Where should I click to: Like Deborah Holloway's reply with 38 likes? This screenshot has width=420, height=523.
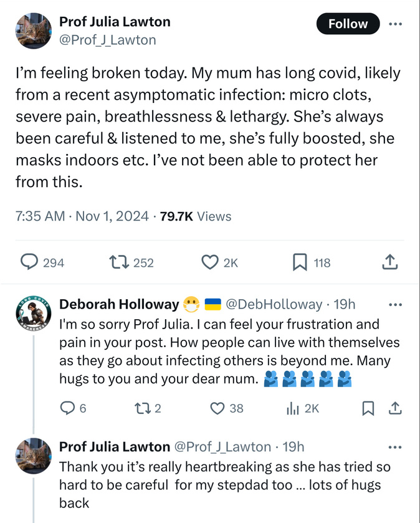click(217, 408)
